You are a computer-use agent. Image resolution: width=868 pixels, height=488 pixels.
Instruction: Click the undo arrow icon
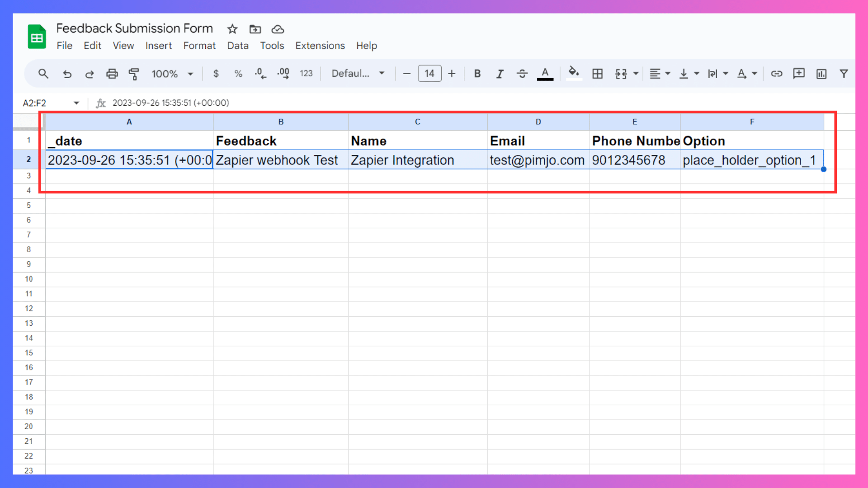67,74
